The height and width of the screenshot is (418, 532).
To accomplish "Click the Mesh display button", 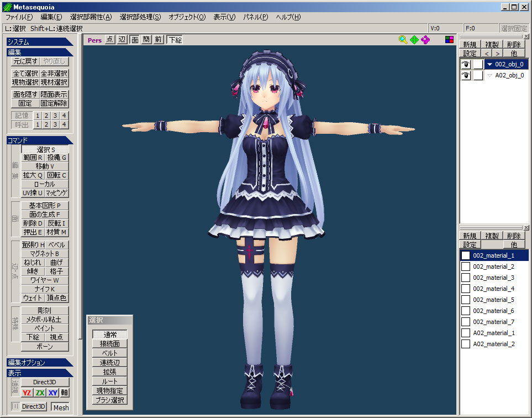I will 61,407.
